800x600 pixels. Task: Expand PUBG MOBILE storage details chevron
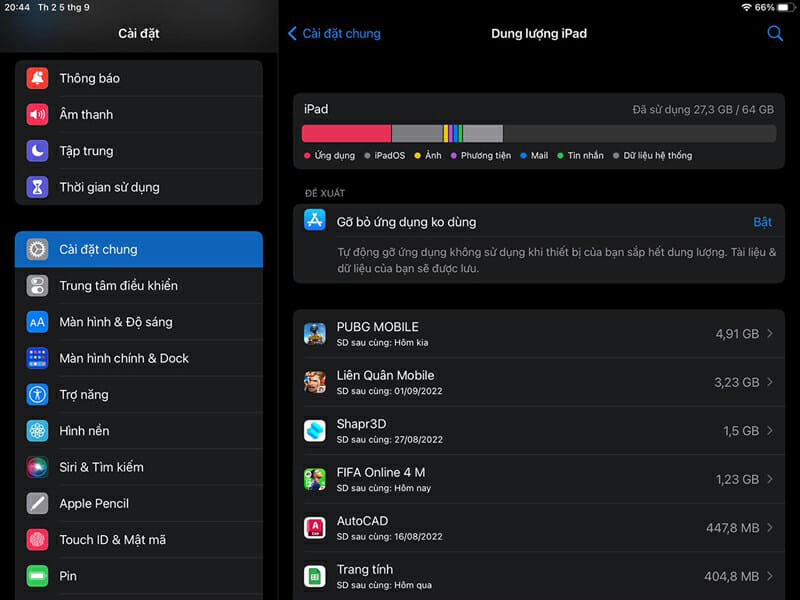pos(769,334)
